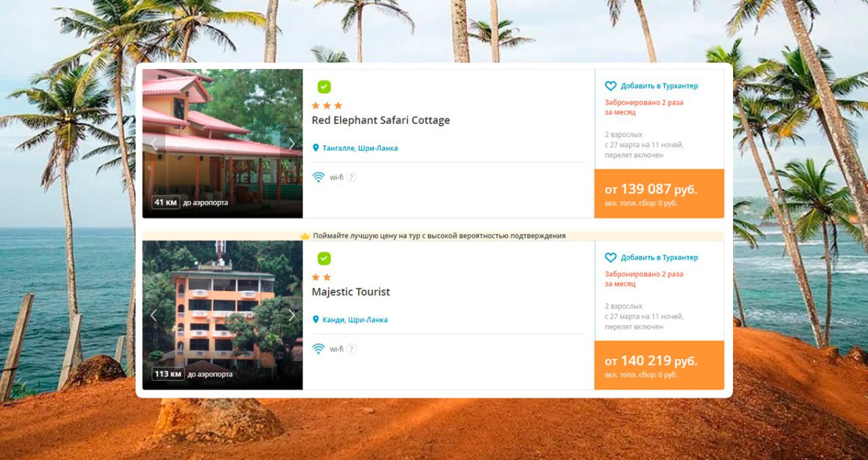Screen dimensions: 868x460
Task: Show previous photo of Red Elephant Safari Cottage
Action: pyautogui.click(x=153, y=144)
